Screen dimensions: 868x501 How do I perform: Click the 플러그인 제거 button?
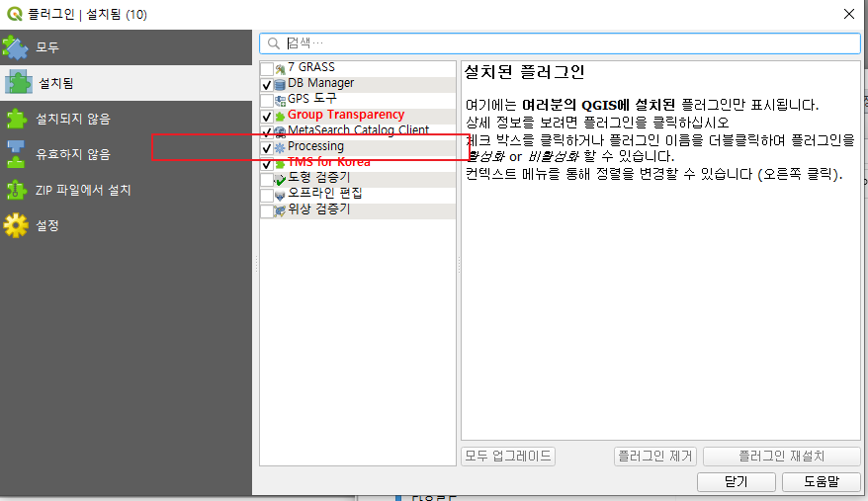pos(654,457)
